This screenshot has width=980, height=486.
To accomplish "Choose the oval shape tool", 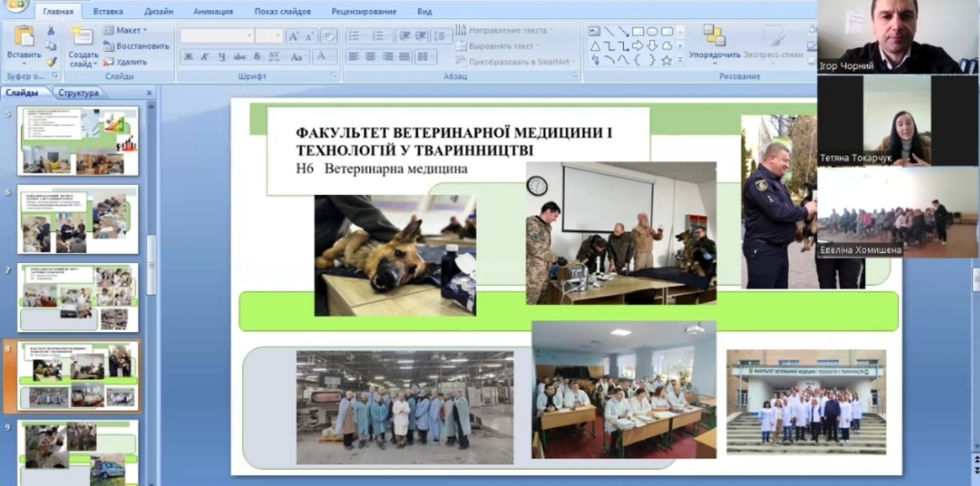I will coord(652,31).
